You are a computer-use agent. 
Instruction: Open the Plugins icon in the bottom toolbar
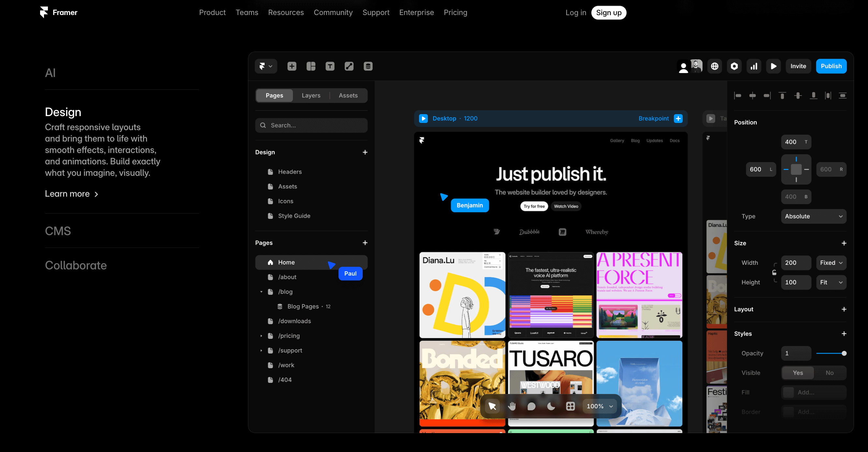coord(571,406)
